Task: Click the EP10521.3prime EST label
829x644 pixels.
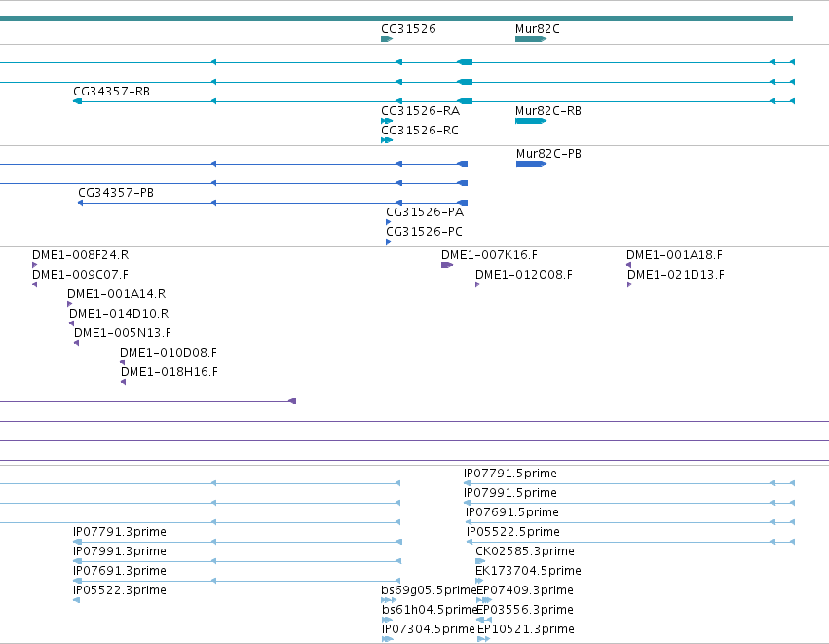Action: pos(526,629)
